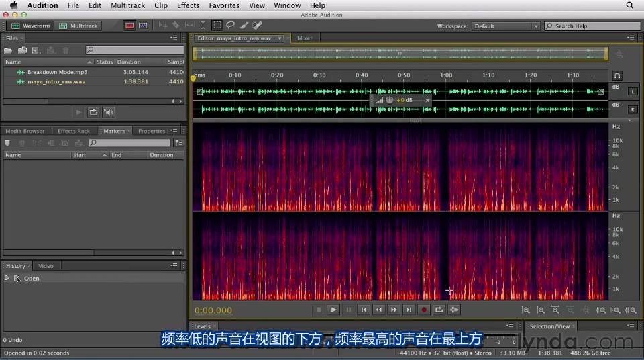
Task: Pick the Spot Healing Brush tool
Action: tap(258, 26)
